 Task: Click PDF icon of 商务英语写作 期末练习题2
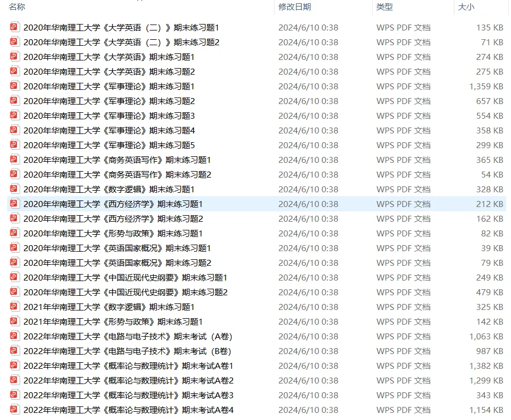(x=14, y=174)
